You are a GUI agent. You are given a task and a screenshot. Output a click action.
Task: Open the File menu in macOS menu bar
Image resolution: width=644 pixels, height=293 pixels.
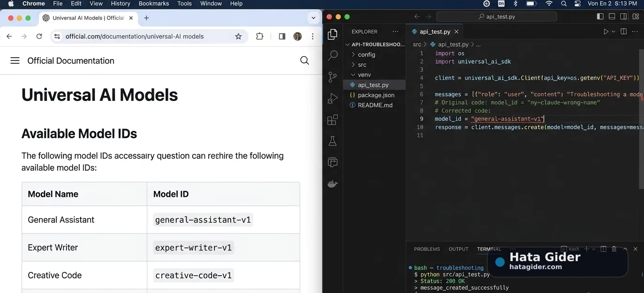(x=58, y=3)
